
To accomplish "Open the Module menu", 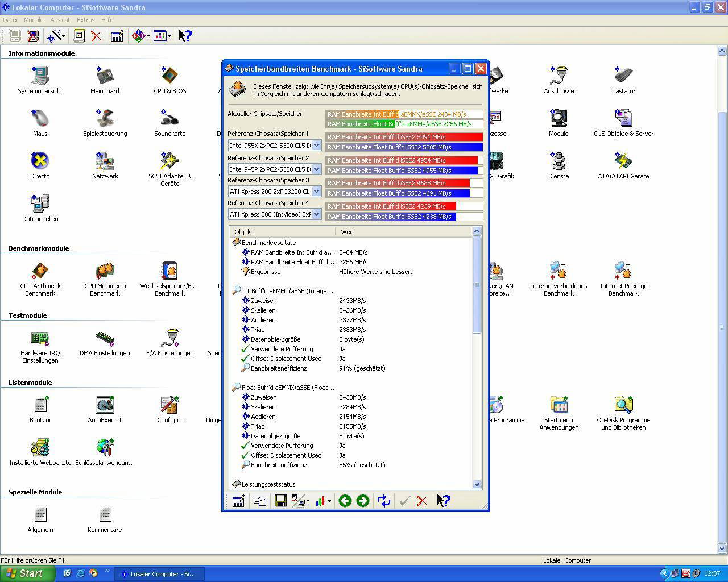I will point(33,20).
